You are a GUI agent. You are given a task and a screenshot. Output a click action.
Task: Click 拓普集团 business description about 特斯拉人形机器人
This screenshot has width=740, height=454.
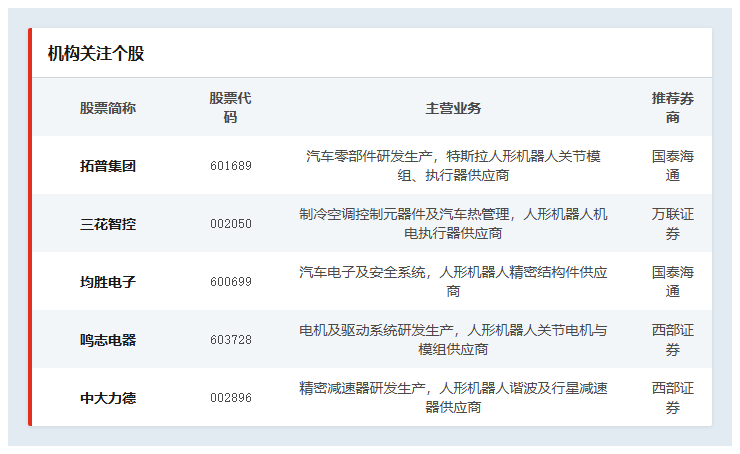pos(453,166)
